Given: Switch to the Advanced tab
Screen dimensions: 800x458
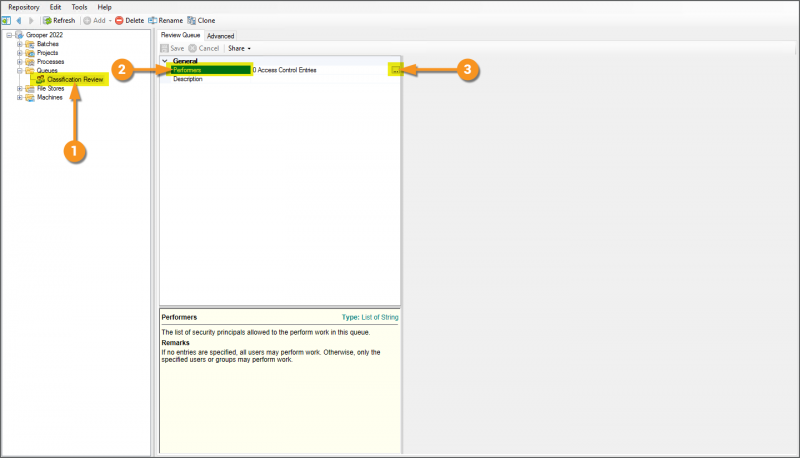Looking at the screenshot, I should [220, 36].
